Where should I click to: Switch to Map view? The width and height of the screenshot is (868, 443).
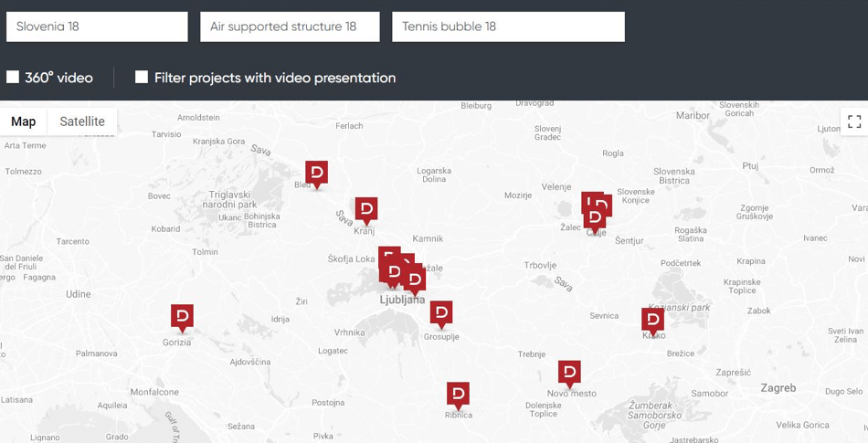(23, 121)
